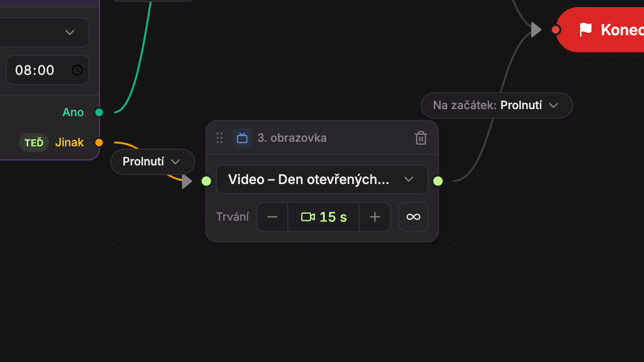Screen dimensions: 644x362
Task: Click the arrow marker entering 3. obrazovka
Action: 187,181
